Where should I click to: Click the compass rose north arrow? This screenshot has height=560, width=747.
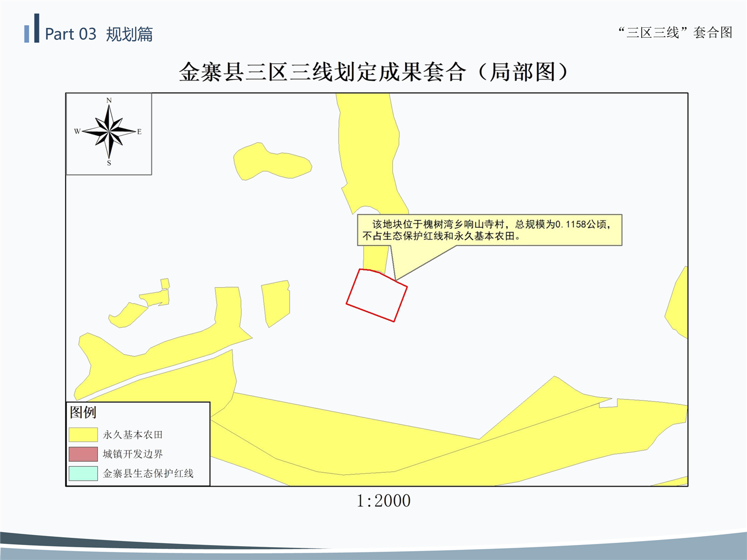(x=109, y=132)
